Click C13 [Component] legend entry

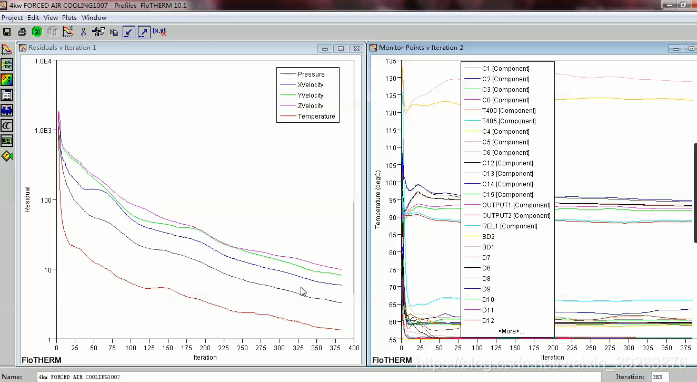tap(508, 174)
